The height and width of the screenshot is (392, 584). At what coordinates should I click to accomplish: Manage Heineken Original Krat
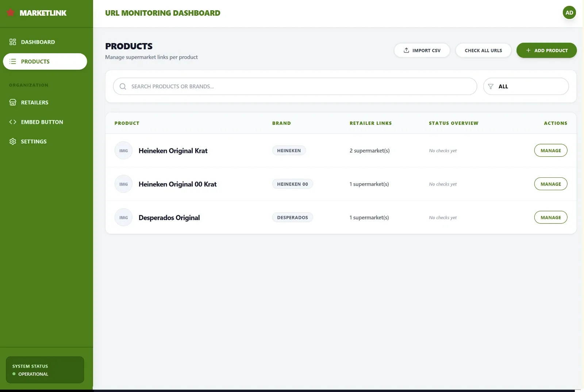(551, 150)
